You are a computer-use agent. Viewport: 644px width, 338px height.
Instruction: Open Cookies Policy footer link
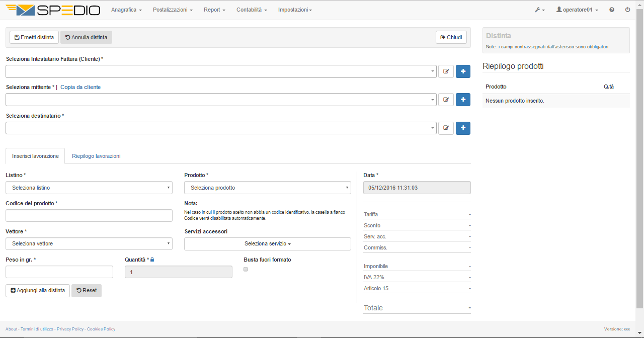pos(101,329)
